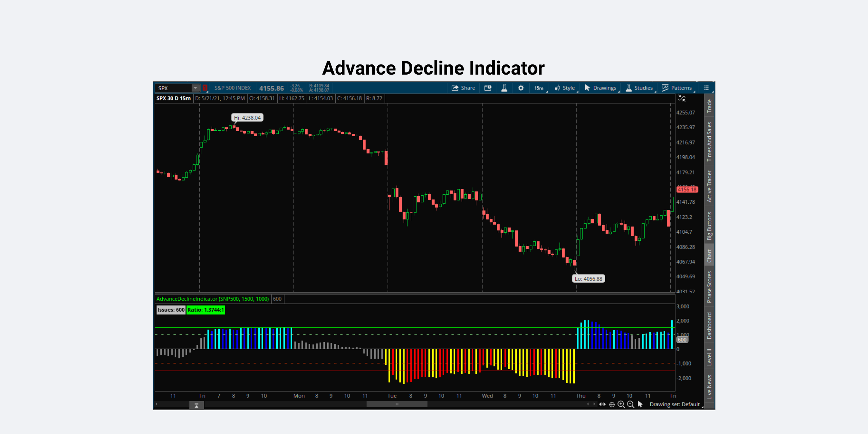Open the Studies menu
The width and height of the screenshot is (868, 434).
[639, 88]
